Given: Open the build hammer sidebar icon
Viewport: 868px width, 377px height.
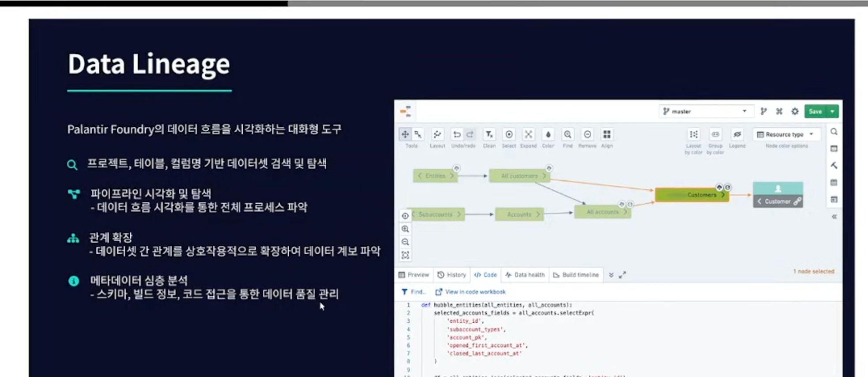Looking at the screenshot, I should point(834,165).
